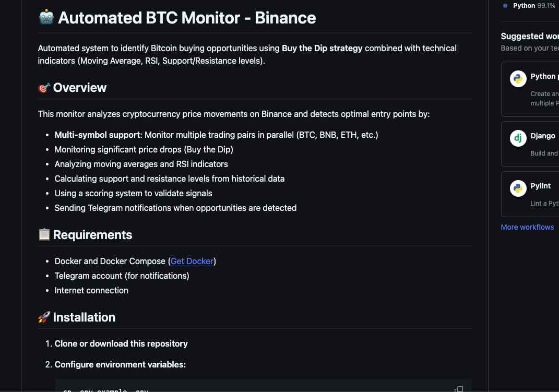Click the target emoji beside Overview heading
Viewport: 559px width, 392px height.
tap(44, 88)
